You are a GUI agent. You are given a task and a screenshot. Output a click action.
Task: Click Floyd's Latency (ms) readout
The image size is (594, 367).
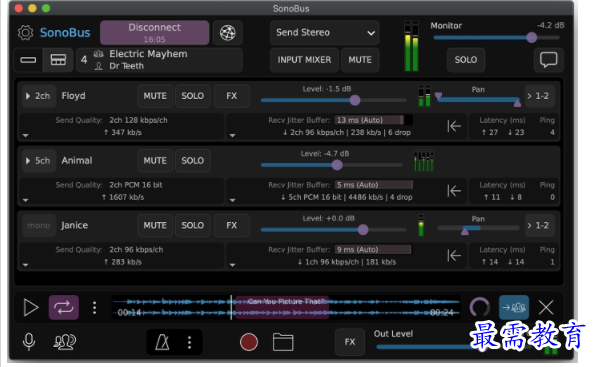tap(503, 126)
